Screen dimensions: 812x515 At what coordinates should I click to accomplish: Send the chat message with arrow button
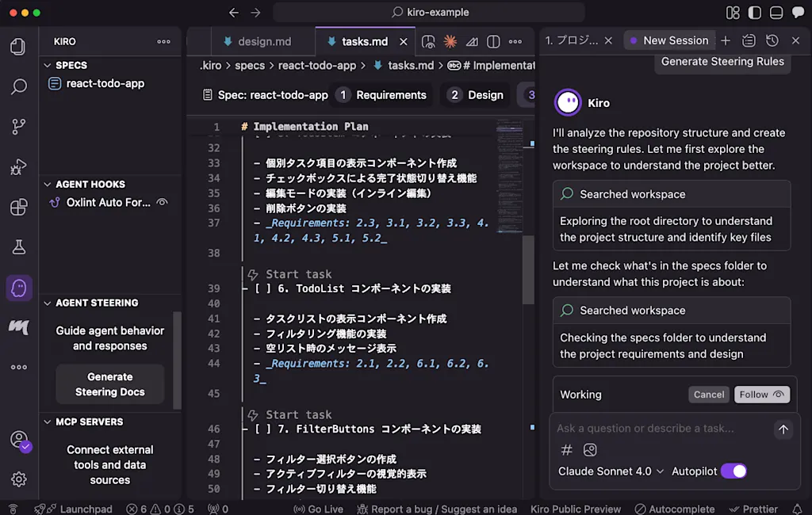click(783, 429)
